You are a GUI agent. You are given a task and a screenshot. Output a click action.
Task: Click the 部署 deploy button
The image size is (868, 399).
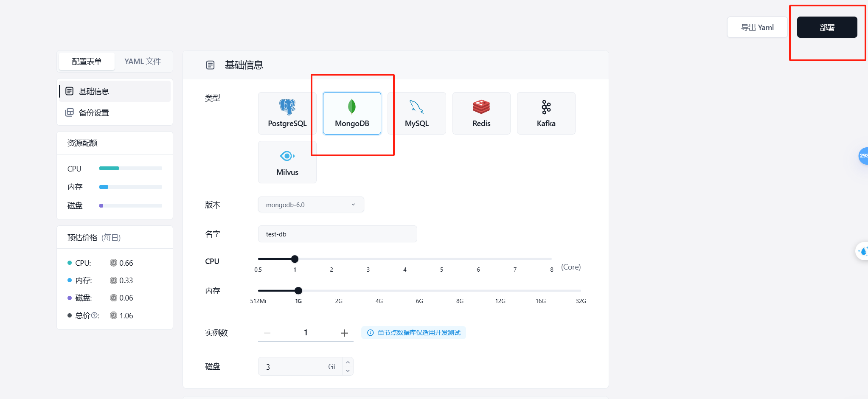[x=827, y=27]
